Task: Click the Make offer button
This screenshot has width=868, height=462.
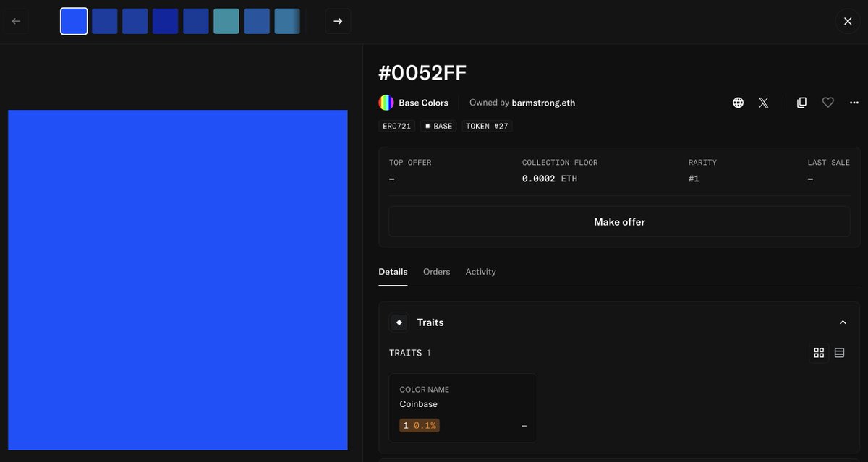Action: point(619,222)
